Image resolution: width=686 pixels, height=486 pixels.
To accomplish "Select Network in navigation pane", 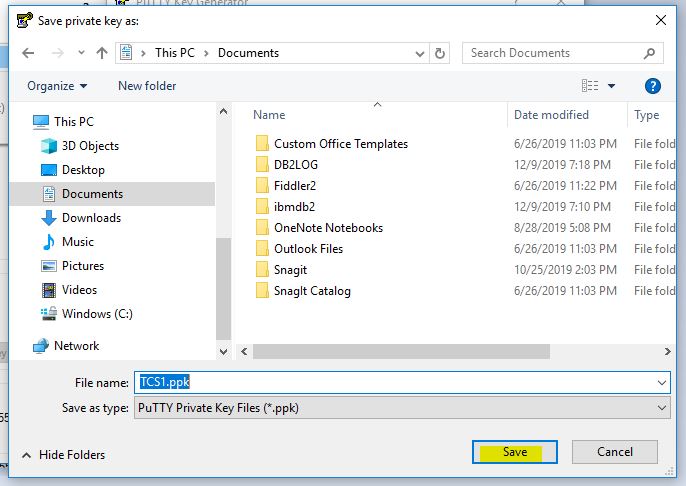I will [76, 346].
